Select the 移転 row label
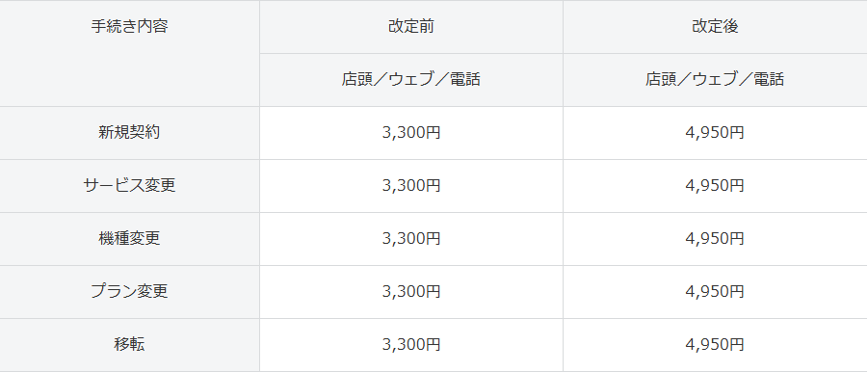Screen dimensions: 868x372 pos(129,345)
